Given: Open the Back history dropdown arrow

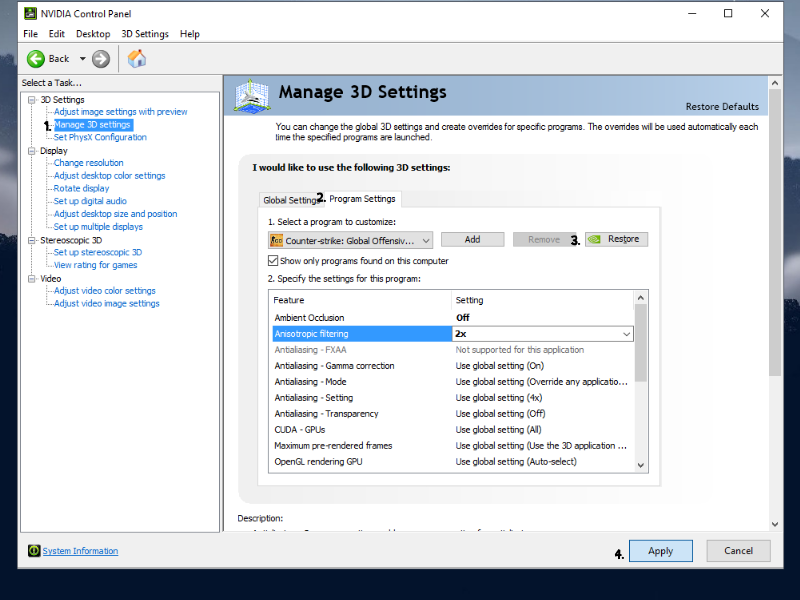Looking at the screenshot, I should (x=82, y=59).
